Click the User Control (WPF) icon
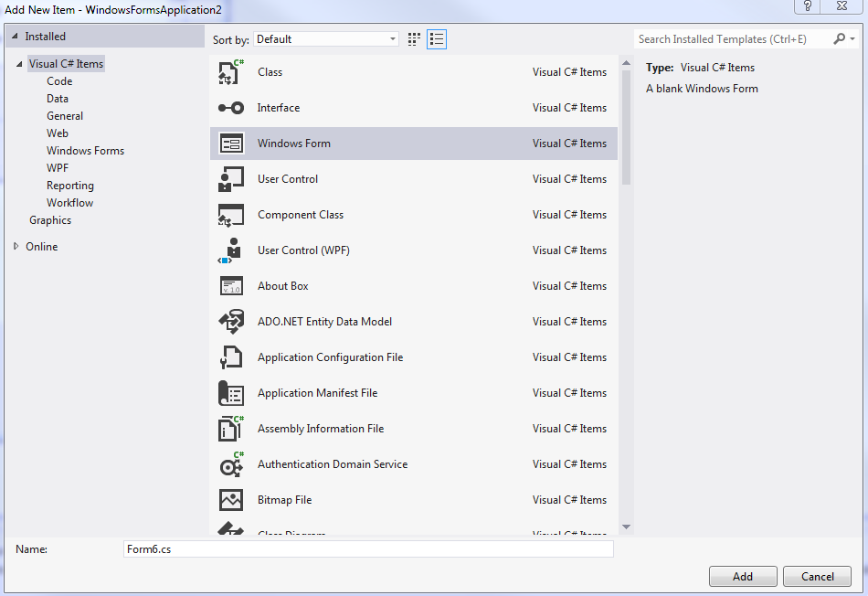868x596 pixels. 231,250
